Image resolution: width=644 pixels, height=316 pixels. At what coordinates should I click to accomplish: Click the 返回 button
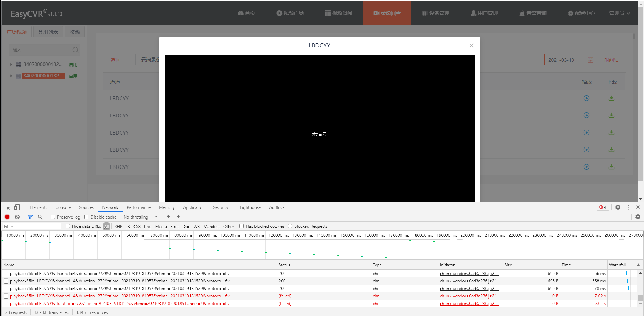116,60
